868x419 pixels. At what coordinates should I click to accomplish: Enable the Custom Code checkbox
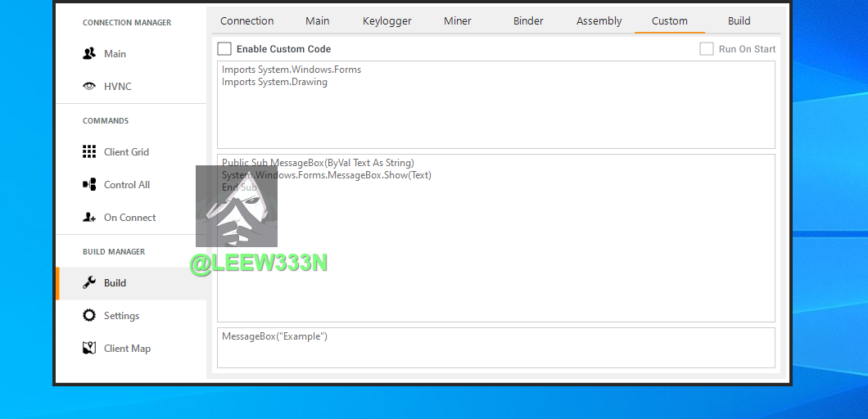(224, 49)
